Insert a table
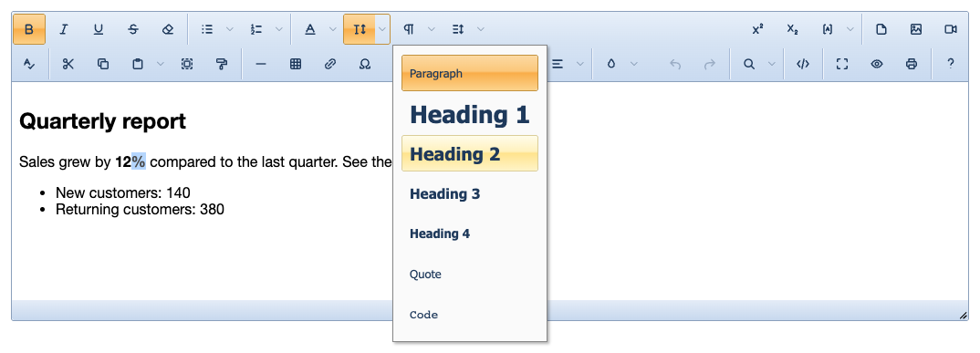The height and width of the screenshot is (353, 980). (x=296, y=64)
